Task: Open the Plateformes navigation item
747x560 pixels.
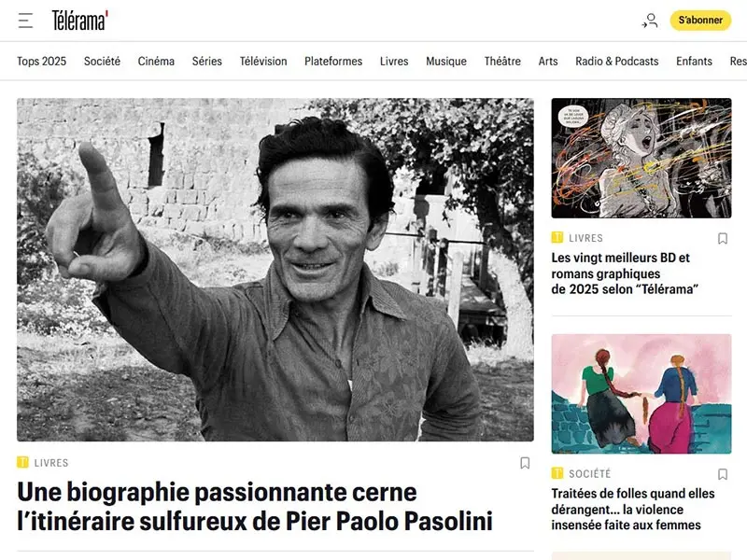Action: (333, 62)
